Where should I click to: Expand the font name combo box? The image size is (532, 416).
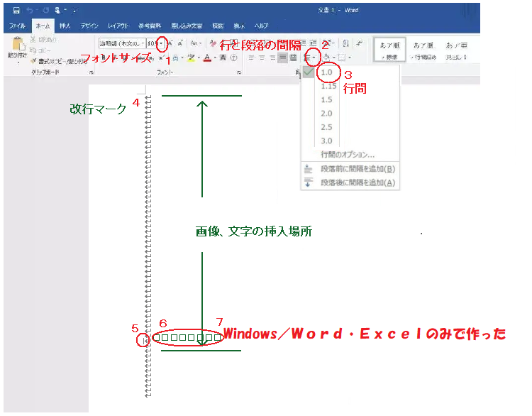[x=143, y=43]
